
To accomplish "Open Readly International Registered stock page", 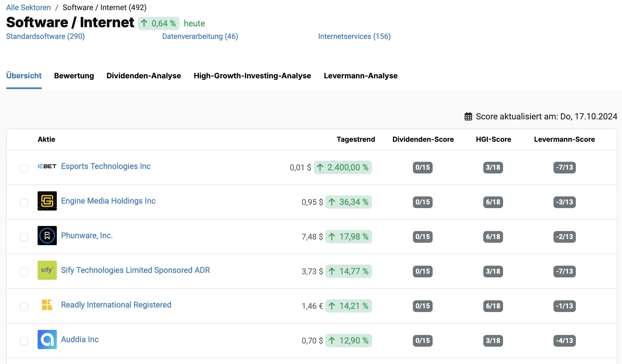I will pyautogui.click(x=116, y=305).
